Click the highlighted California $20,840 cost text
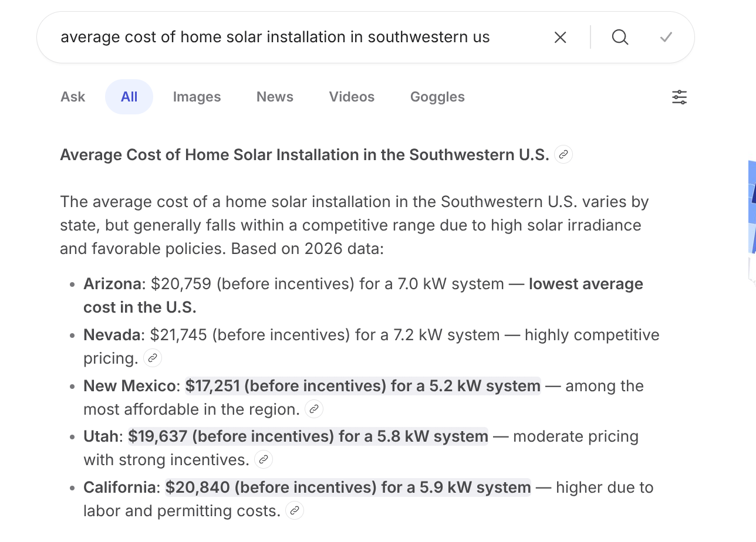This screenshot has height=542, width=756. (x=347, y=487)
